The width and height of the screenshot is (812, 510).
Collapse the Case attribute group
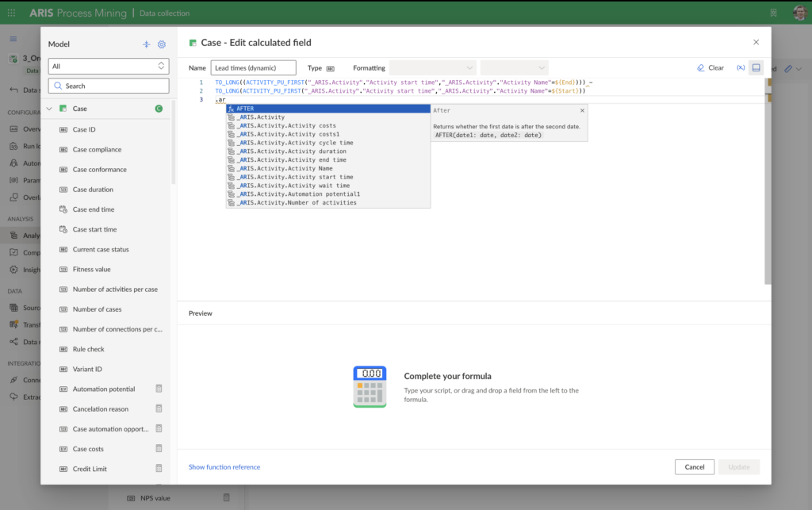tap(48, 108)
